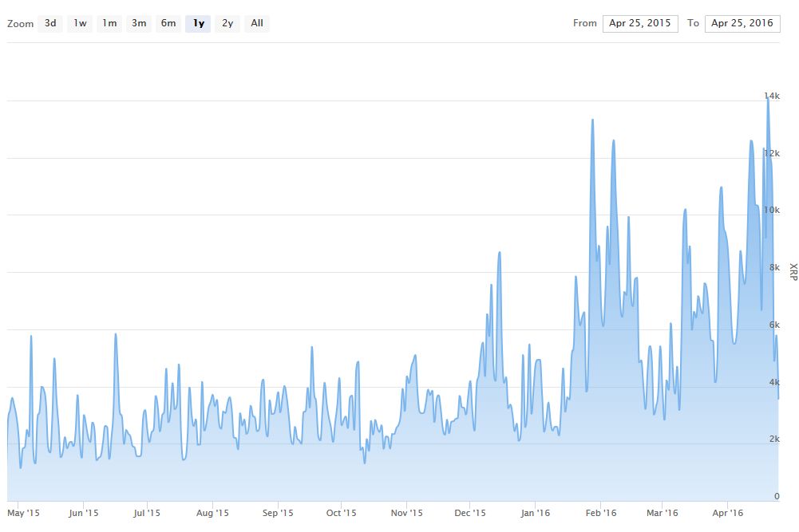Image resolution: width=799 pixels, height=532 pixels.
Task: Click the 'Jul '15' axis label
Action: [x=147, y=513]
